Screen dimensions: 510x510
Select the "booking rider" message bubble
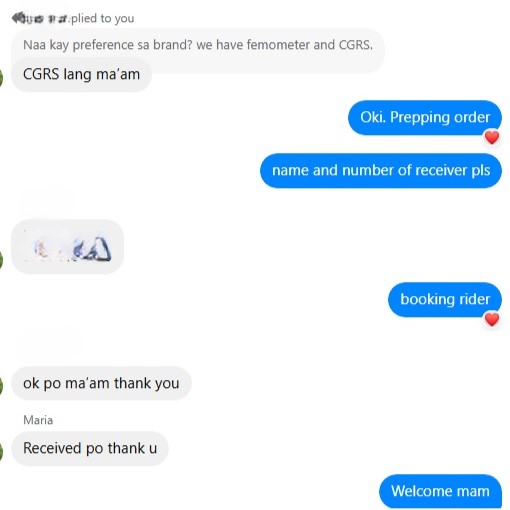pyautogui.click(x=445, y=299)
